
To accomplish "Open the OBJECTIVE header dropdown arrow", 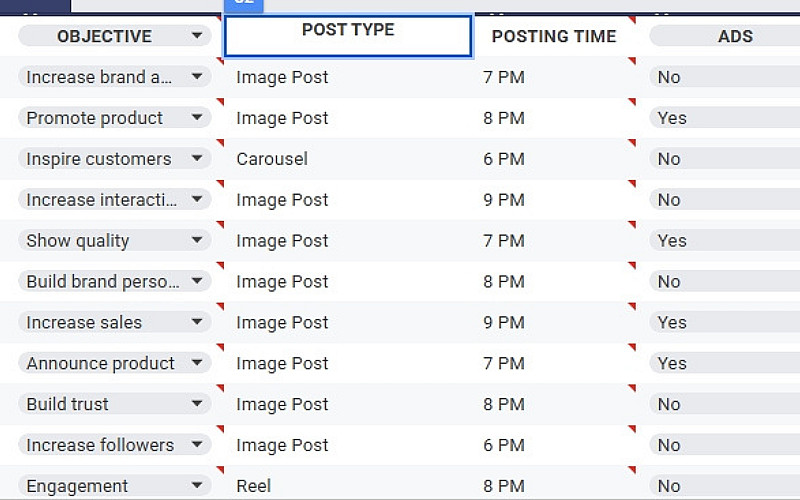I will coord(196,36).
